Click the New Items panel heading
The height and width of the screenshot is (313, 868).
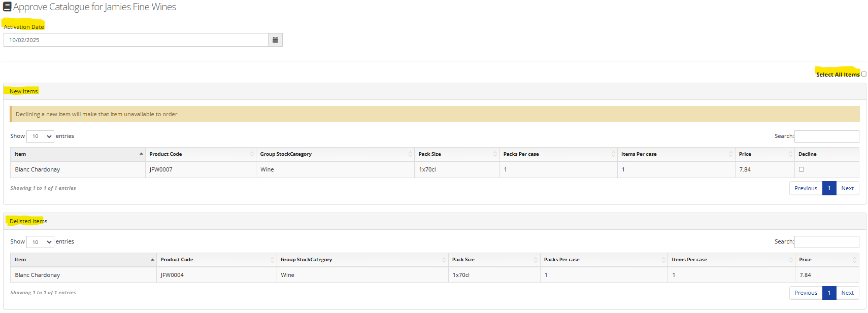click(24, 91)
